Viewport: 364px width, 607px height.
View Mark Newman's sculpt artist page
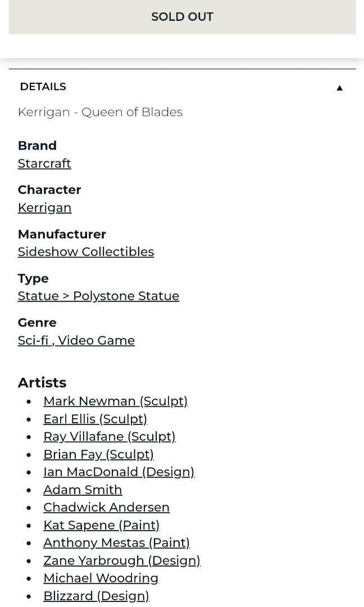pos(115,401)
